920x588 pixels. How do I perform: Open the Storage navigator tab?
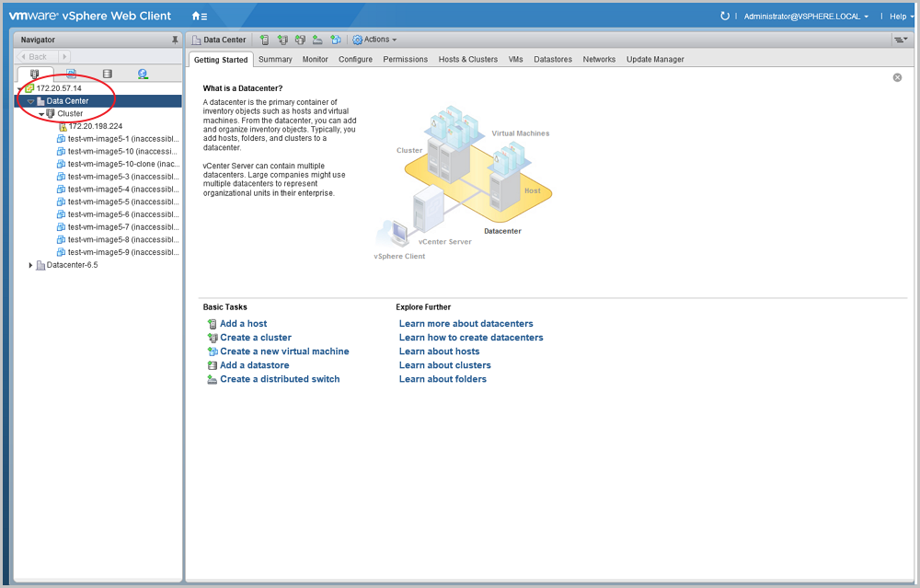click(107, 74)
